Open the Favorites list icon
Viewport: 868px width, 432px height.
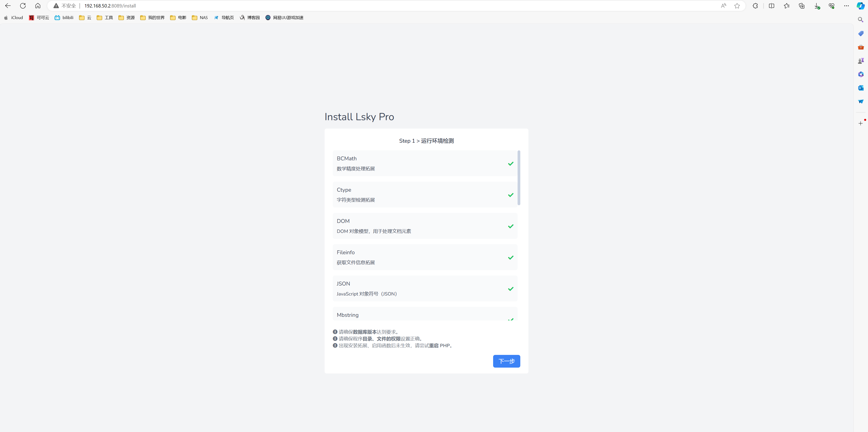tap(786, 6)
